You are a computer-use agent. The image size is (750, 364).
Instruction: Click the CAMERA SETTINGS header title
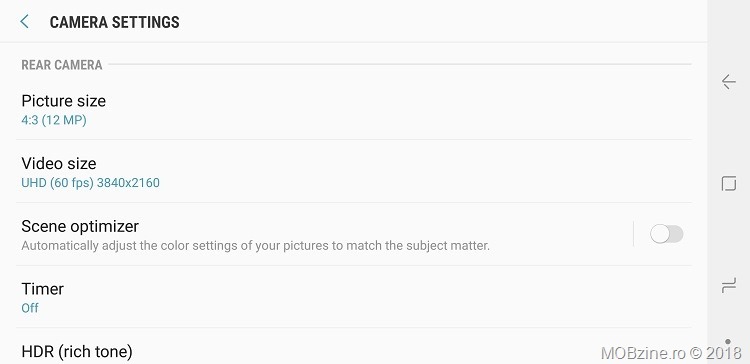(115, 22)
